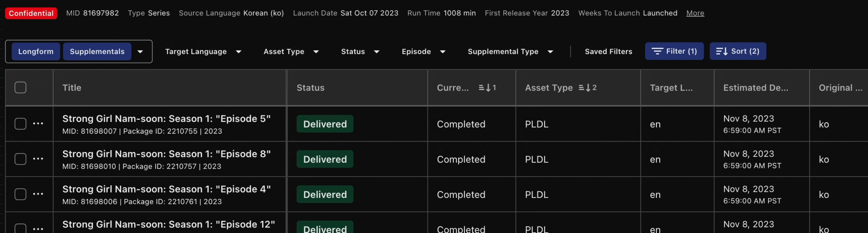Click the Delivered badge for Episode 4
The image size is (868, 233).
(325, 194)
